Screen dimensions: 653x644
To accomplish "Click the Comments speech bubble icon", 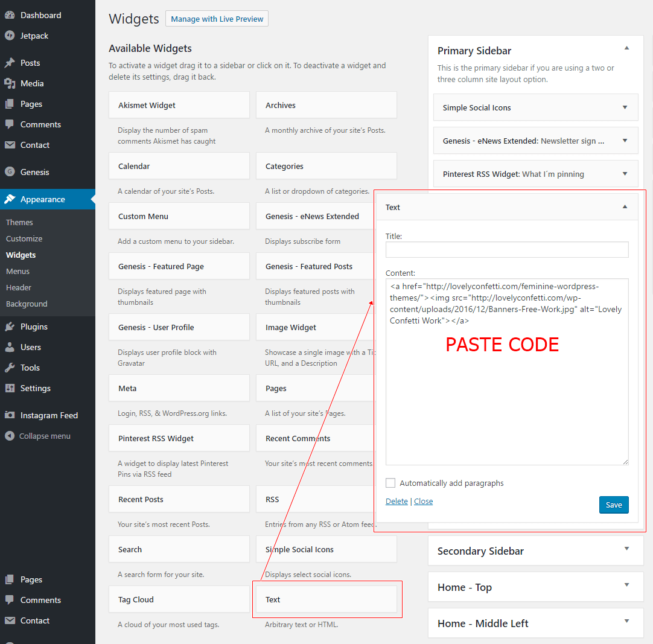I will (x=10, y=124).
